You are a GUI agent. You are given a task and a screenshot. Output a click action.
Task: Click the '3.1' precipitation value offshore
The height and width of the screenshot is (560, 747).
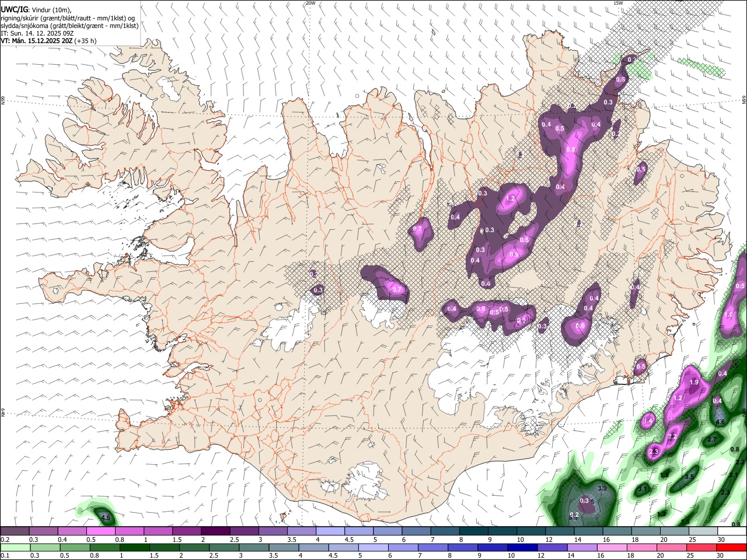(643, 489)
